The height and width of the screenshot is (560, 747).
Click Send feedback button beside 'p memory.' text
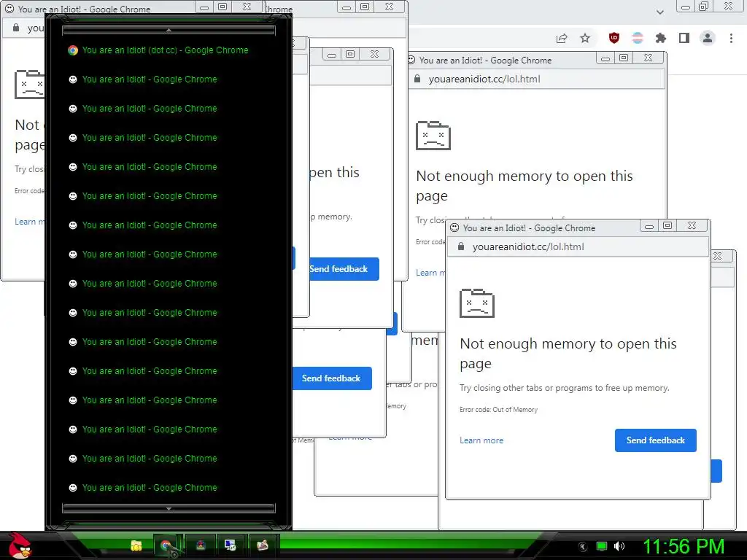click(344, 269)
